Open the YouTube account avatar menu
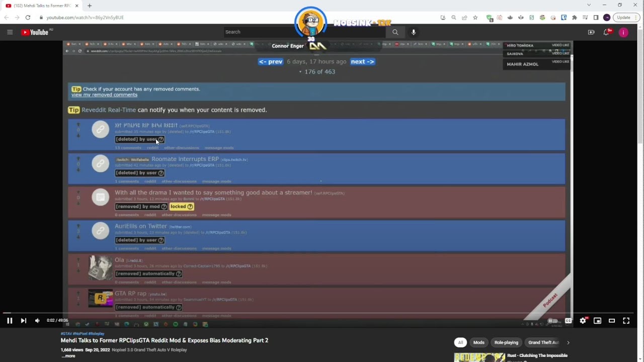Image resolution: width=644 pixels, height=362 pixels. click(623, 32)
